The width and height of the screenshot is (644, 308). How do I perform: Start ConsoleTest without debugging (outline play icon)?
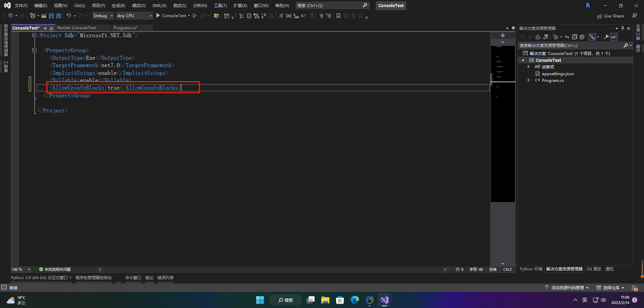point(195,16)
